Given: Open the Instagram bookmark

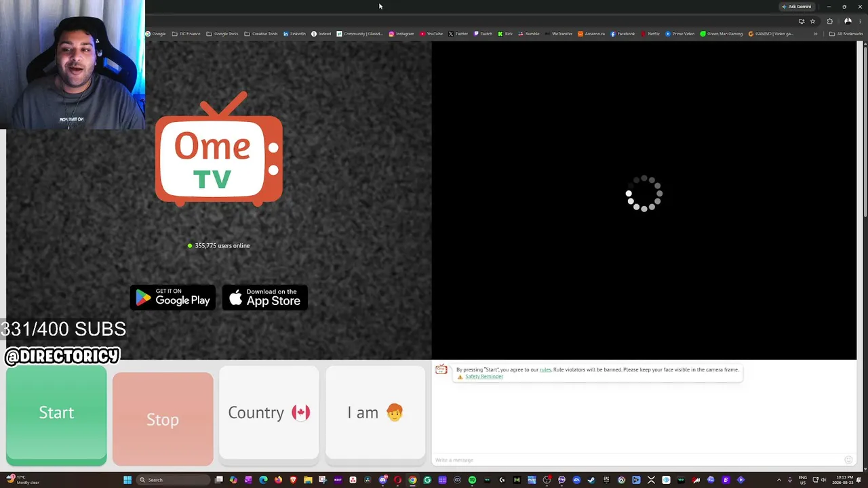Looking at the screenshot, I should click(x=401, y=34).
